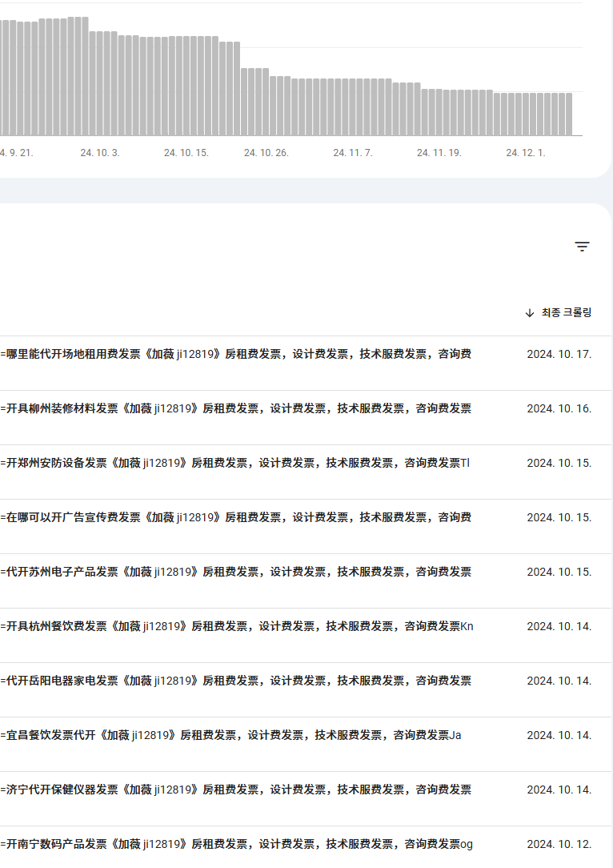Open row starting 开南宁数码产品发票

click(306, 847)
